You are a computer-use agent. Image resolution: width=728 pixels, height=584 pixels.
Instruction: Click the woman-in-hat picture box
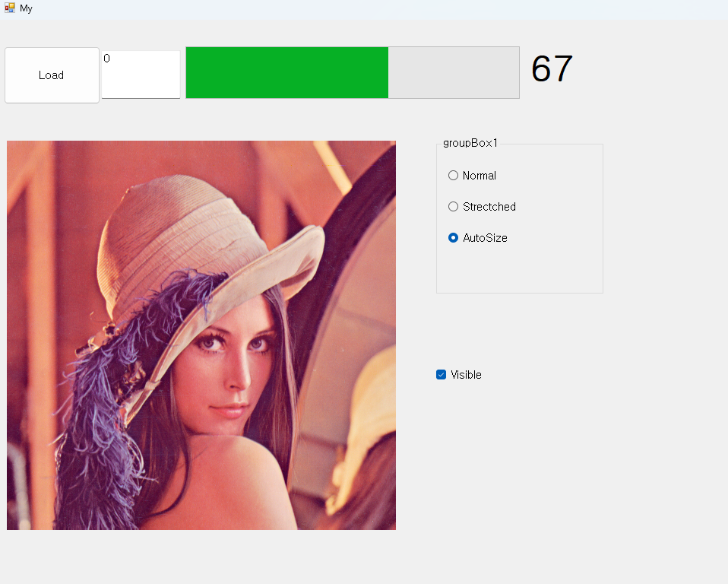pyautogui.click(x=201, y=335)
